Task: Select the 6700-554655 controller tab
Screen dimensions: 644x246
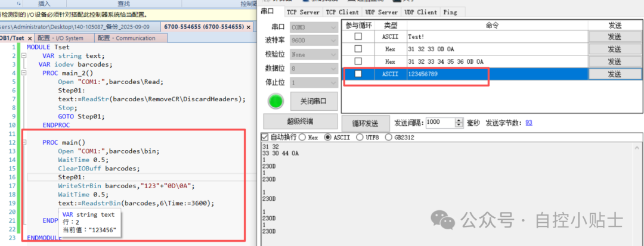Action: point(204,27)
